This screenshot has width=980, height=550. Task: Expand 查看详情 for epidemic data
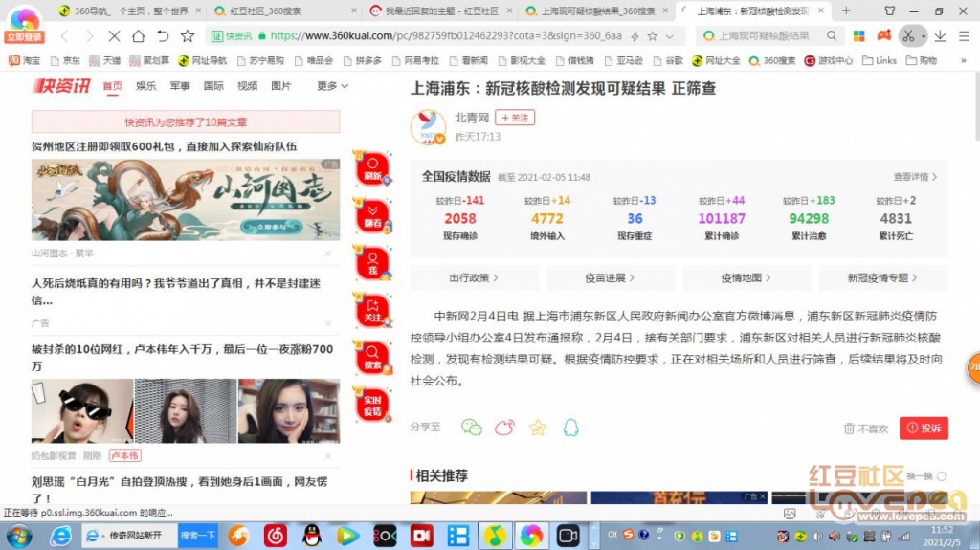(915, 177)
